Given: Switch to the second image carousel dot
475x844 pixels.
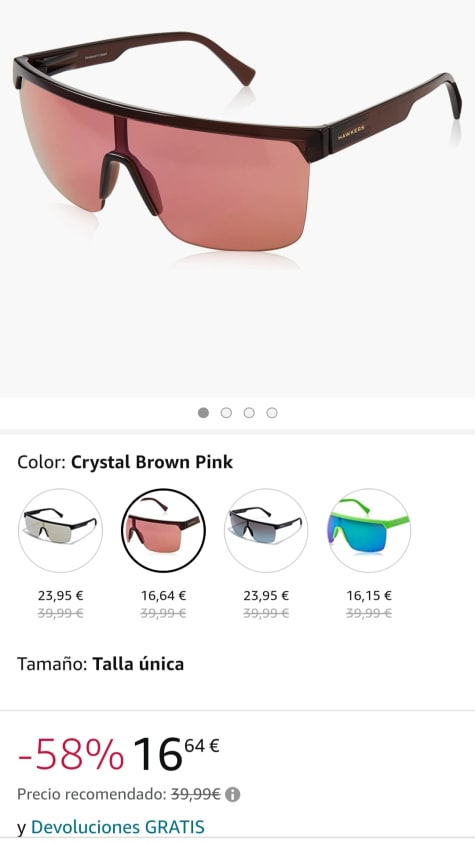Looking at the screenshot, I should click(226, 413).
